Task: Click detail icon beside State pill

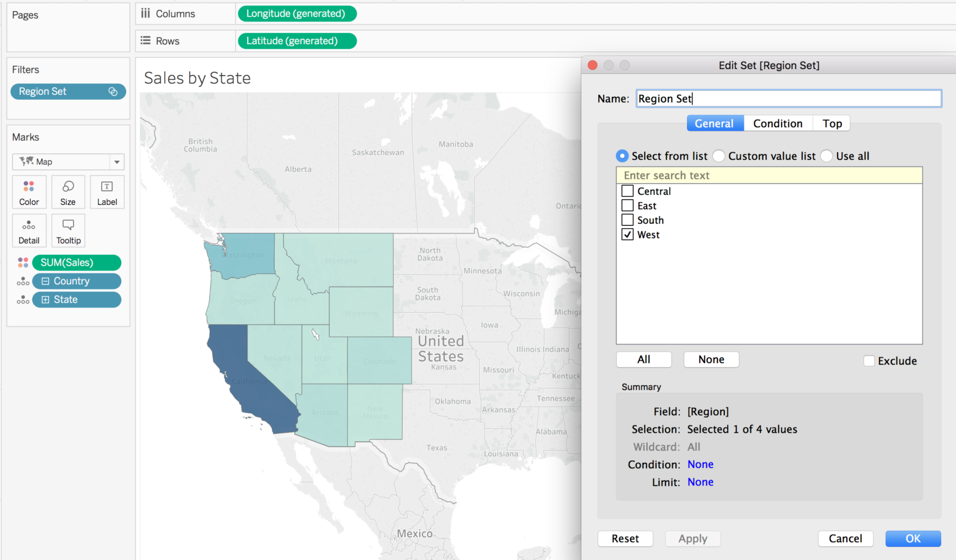Action: 23,300
